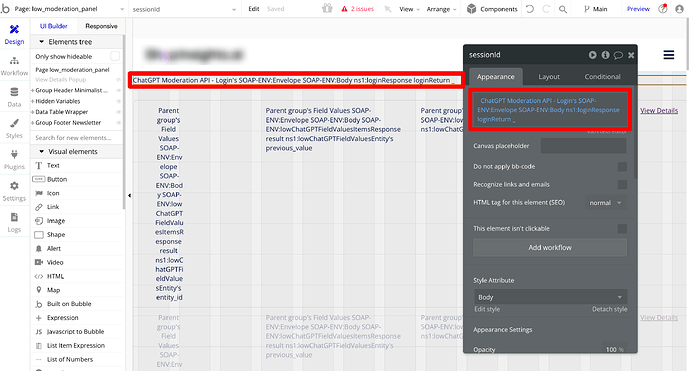Click the hamburger menu on the canvas
The width and height of the screenshot is (689, 371).
[x=669, y=55]
